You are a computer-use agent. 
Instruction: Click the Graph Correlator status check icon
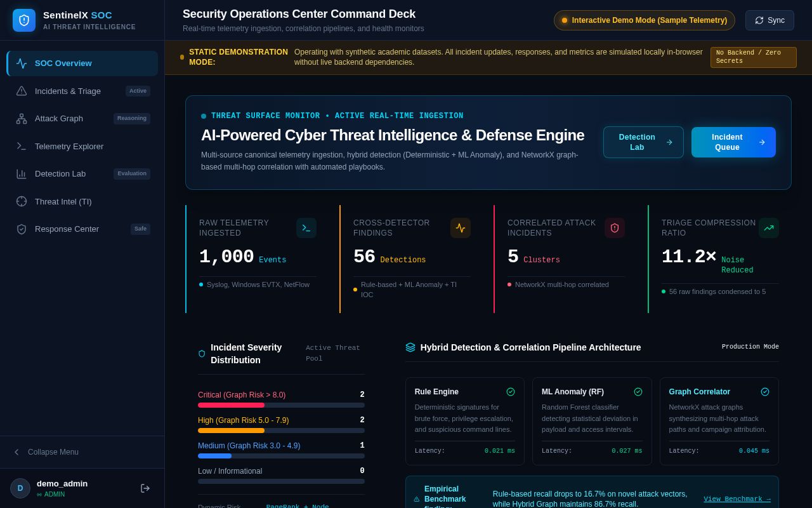pyautogui.click(x=765, y=392)
